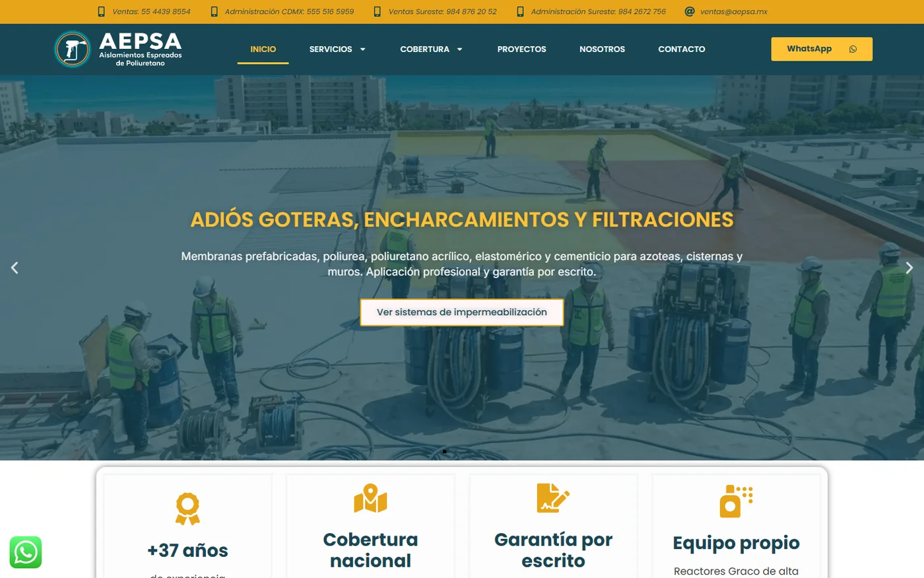This screenshot has height=578, width=924.
Task: Click the spray can icon above Equipo propio
Action: click(x=736, y=501)
